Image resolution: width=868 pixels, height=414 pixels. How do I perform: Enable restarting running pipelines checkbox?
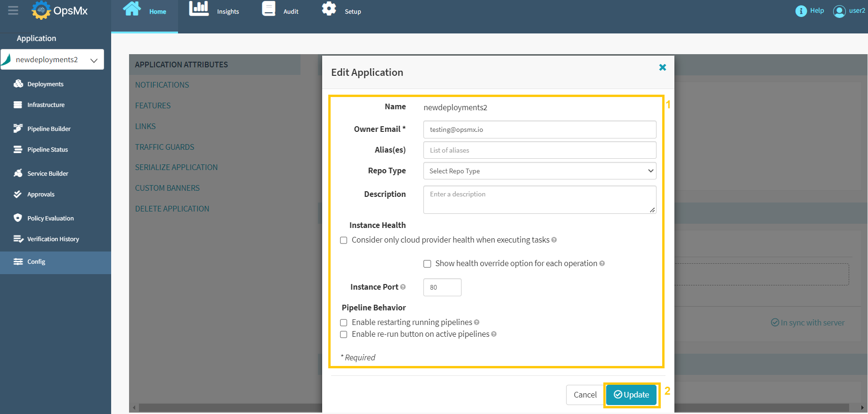pos(344,323)
